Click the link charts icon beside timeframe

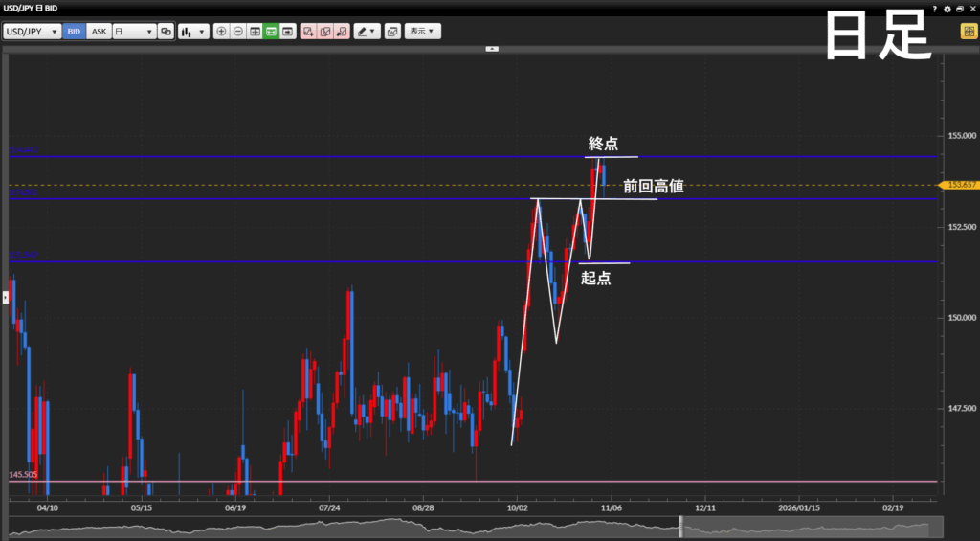click(x=167, y=32)
